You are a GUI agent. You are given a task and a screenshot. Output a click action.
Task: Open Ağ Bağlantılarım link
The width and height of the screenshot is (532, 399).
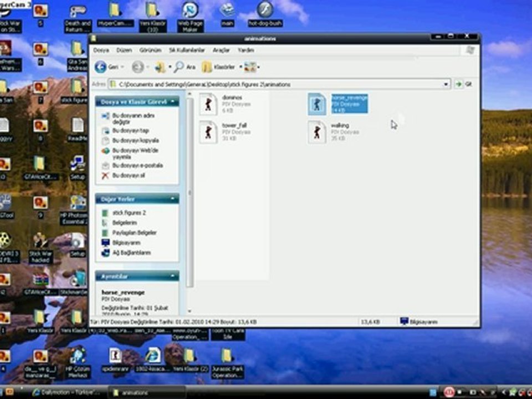tap(131, 253)
